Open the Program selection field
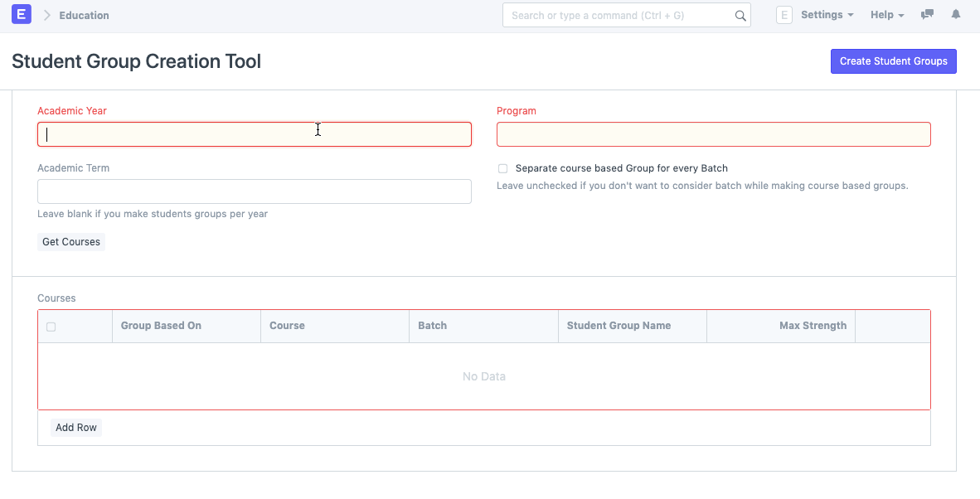 coord(713,133)
